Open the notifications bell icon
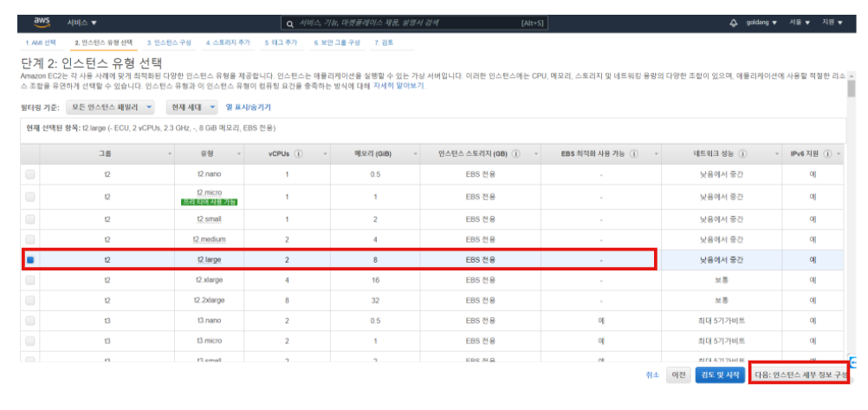This screenshot has height=410, width=868. click(x=734, y=23)
